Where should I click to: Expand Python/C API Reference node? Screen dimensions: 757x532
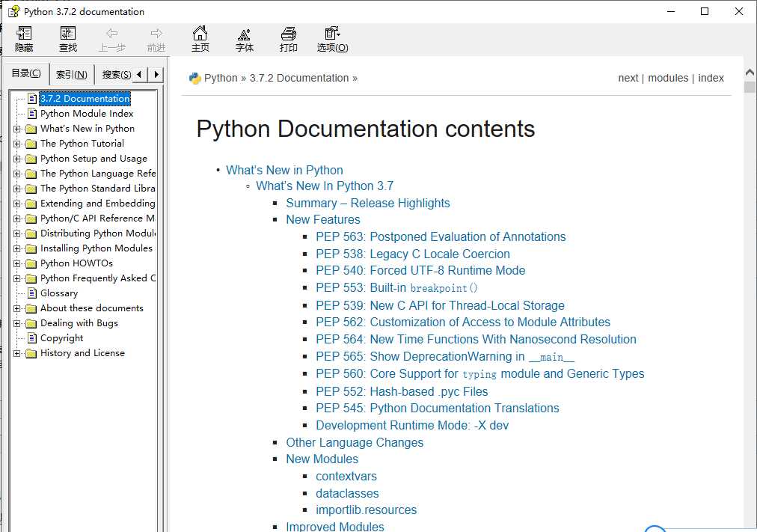(17, 218)
